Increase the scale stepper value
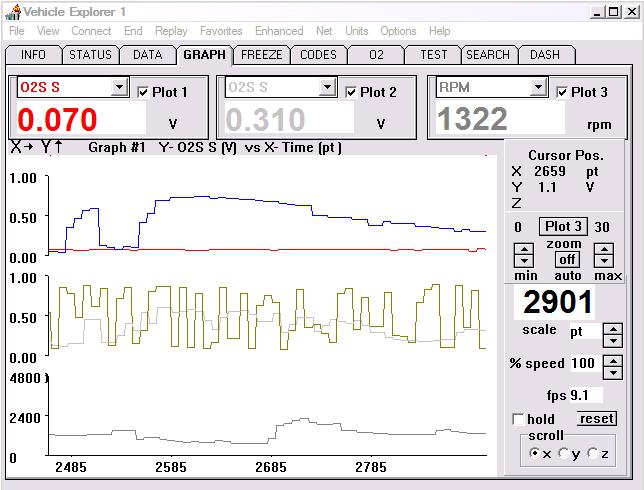This screenshot has width=644, height=490. [x=613, y=328]
